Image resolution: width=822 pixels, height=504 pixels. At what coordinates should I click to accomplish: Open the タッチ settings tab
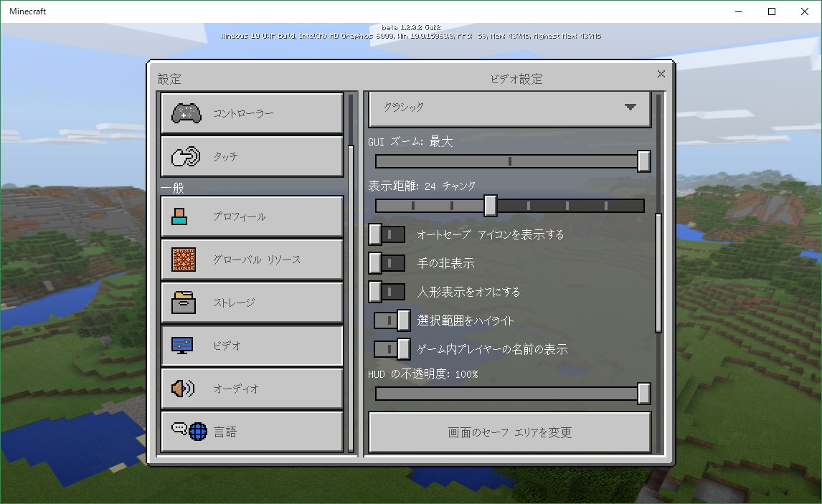(x=252, y=156)
